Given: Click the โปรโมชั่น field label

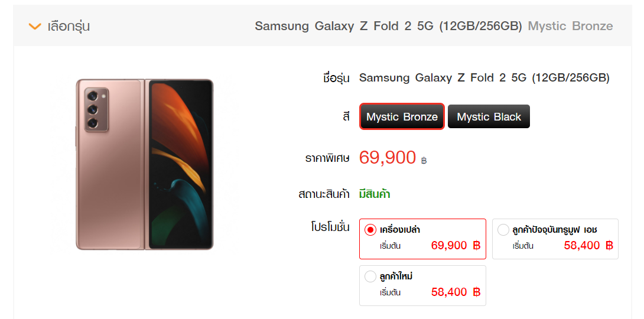Looking at the screenshot, I should [x=330, y=227].
